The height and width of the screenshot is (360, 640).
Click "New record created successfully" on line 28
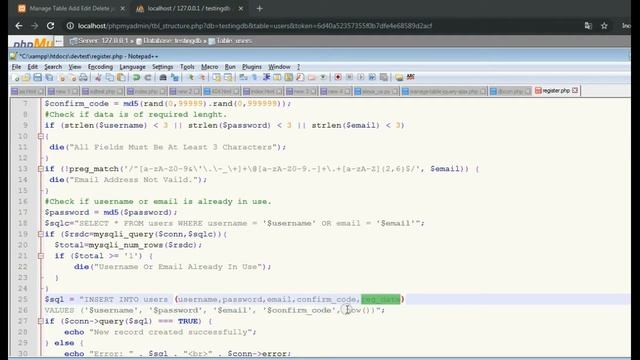(x=170, y=332)
